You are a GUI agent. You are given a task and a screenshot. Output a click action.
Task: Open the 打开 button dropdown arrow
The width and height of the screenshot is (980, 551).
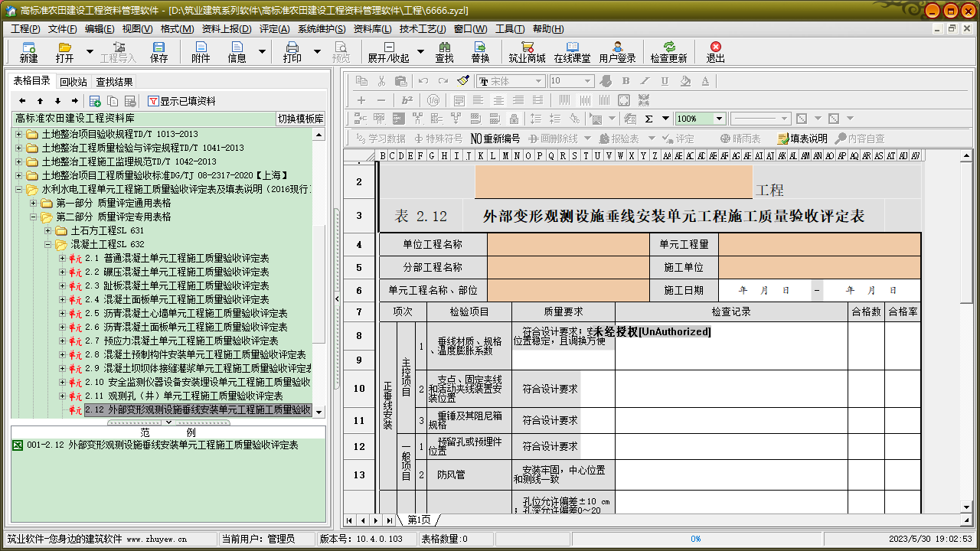[90, 52]
